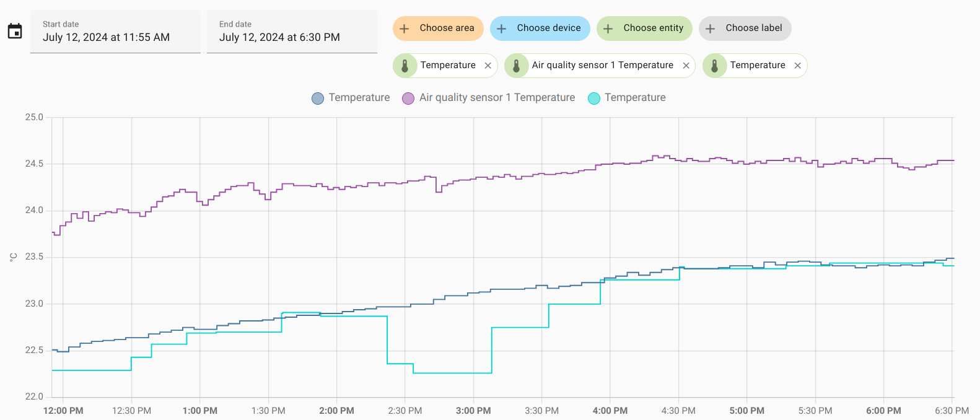Screen dimensions: 980x420
Task: Click the 24.5 value on the y-axis
Action: (x=34, y=164)
